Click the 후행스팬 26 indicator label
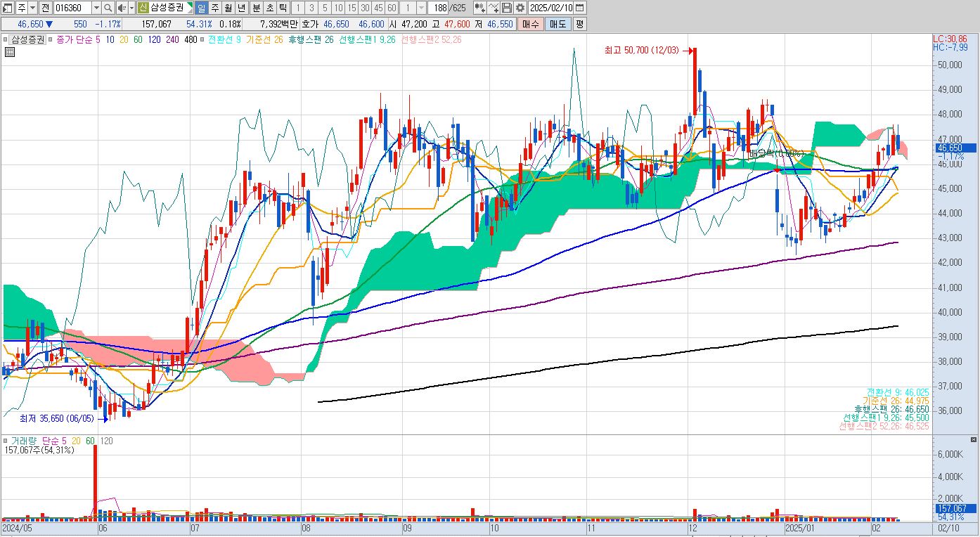The height and width of the screenshot is (537, 980). coord(309,40)
